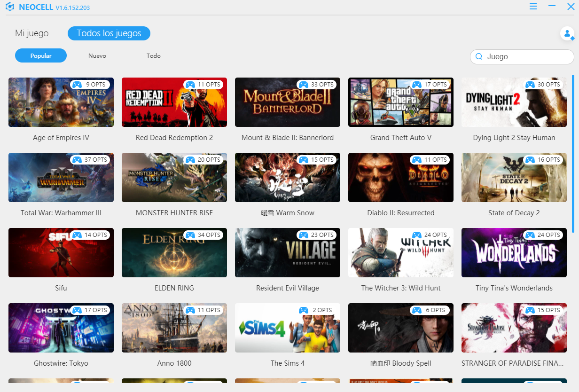Click the gamepad icon on Diablo II: Resurrected

pos(417,160)
